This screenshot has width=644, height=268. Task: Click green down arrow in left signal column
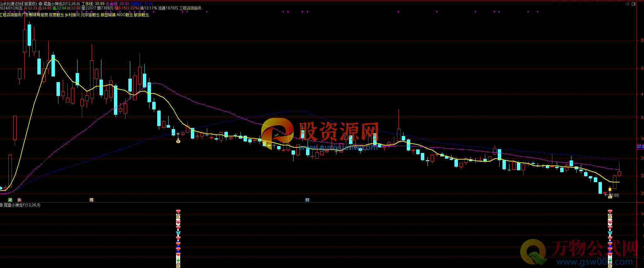pyautogui.click(x=178, y=260)
